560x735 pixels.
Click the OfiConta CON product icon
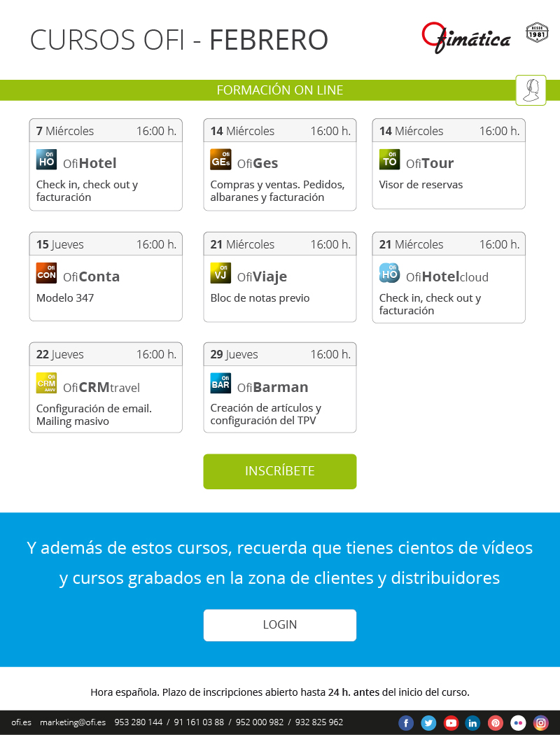(x=46, y=273)
